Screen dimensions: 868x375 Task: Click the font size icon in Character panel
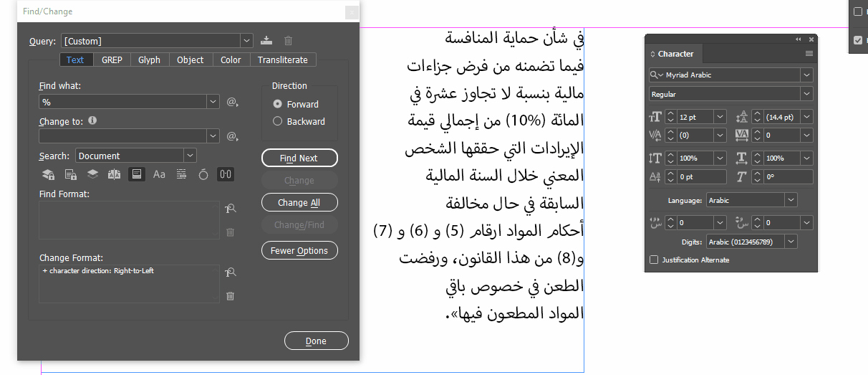point(656,116)
